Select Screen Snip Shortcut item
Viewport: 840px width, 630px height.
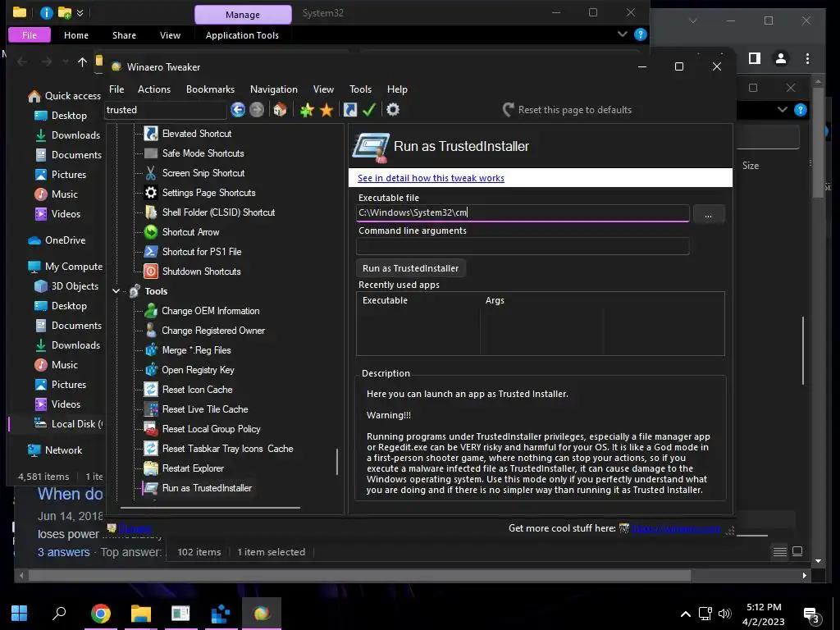coord(203,173)
